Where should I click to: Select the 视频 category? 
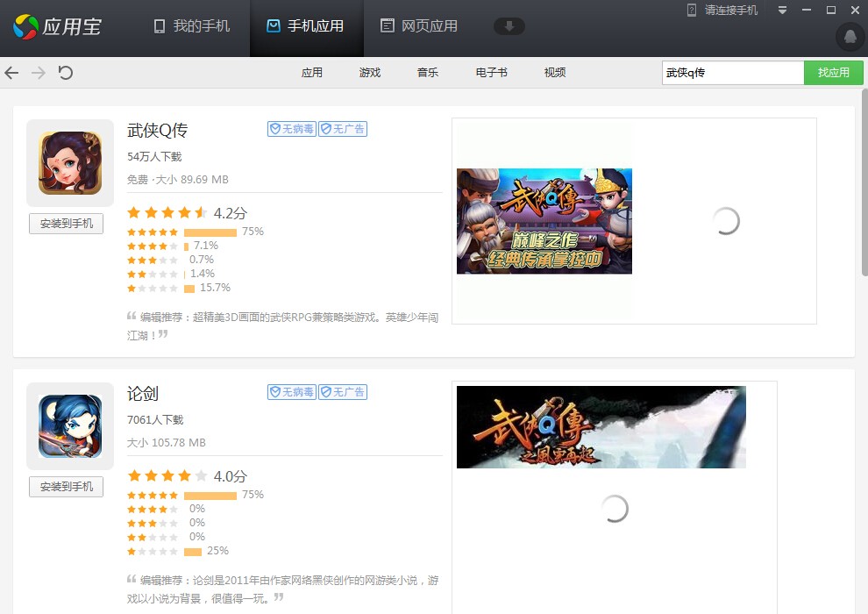pyautogui.click(x=555, y=73)
